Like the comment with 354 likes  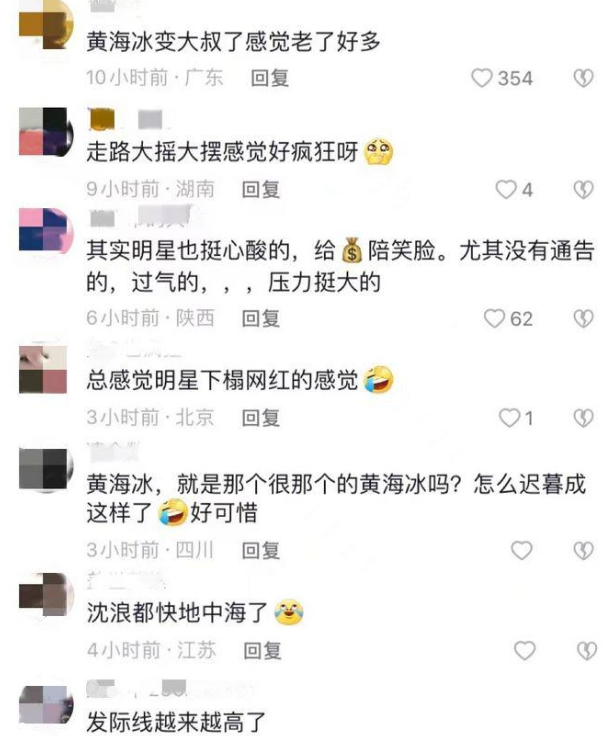pyautogui.click(x=482, y=78)
